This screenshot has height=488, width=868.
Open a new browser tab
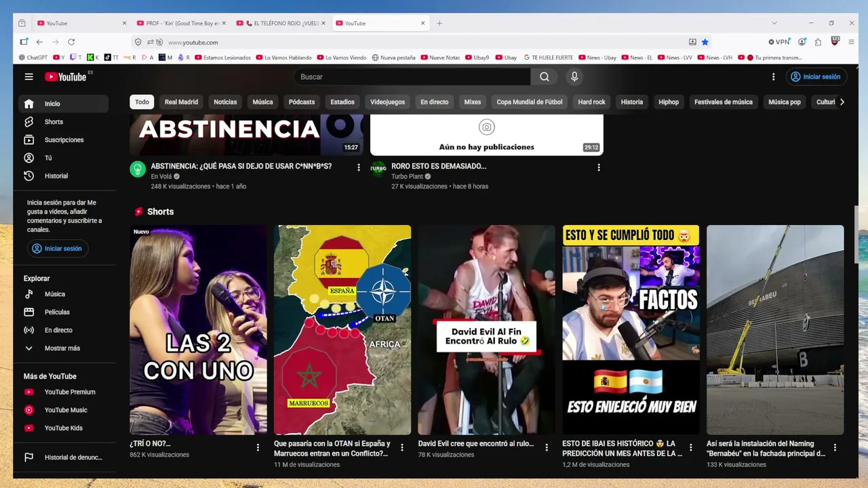pyautogui.click(x=439, y=23)
